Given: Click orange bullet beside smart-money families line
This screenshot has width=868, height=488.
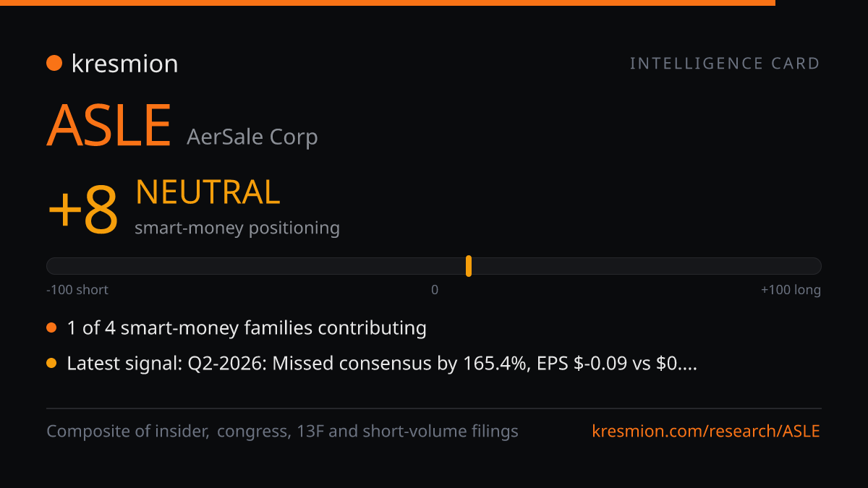Looking at the screenshot, I should (51, 328).
